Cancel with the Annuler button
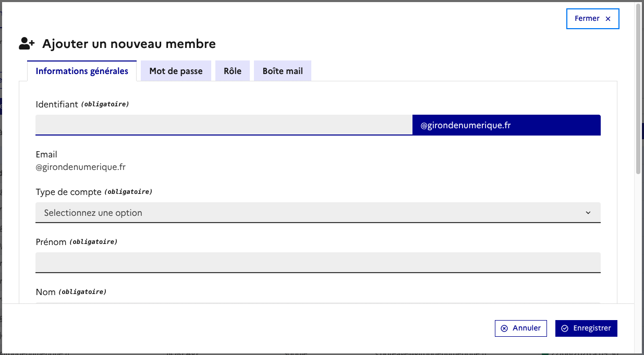Image resolution: width=644 pixels, height=355 pixels. click(x=521, y=328)
